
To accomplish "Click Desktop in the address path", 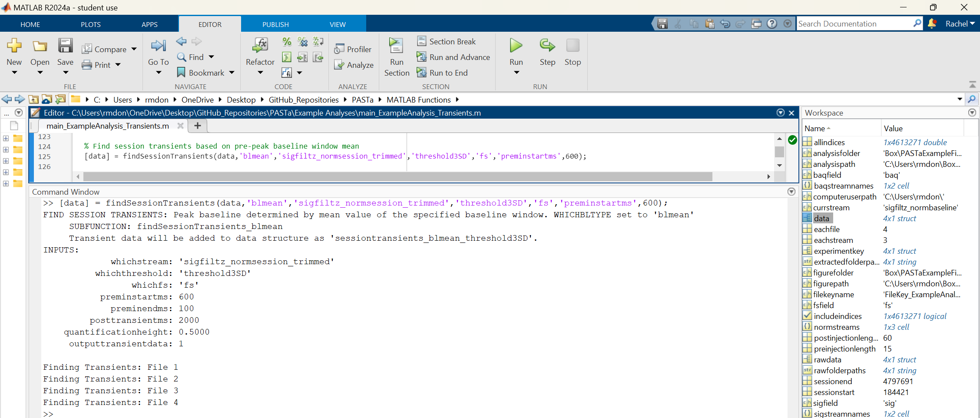I will point(241,100).
